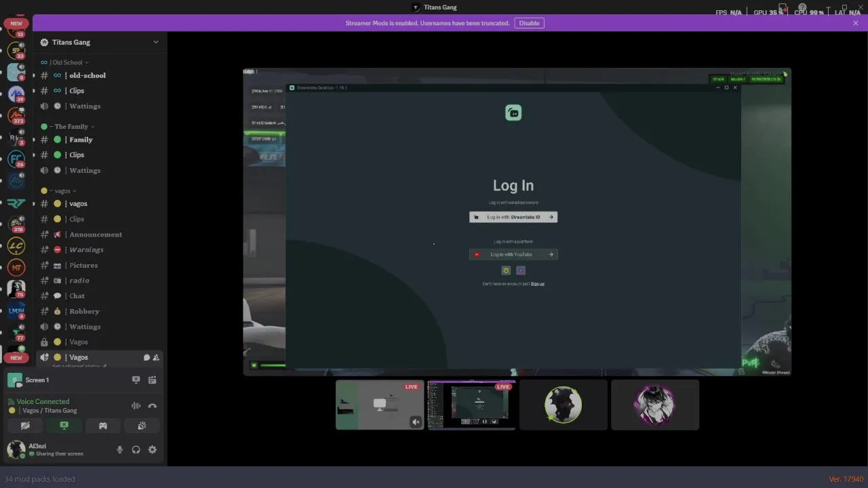Click the NEW mentions pill at sidebar top
Image resolution: width=868 pixels, height=488 pixels.
click(x=16, y=23)
